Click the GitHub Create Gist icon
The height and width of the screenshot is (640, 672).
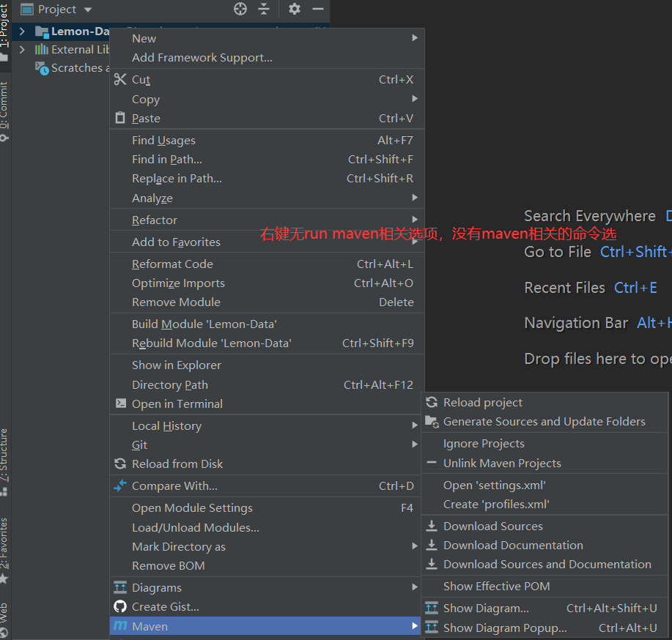pos(120,606)
